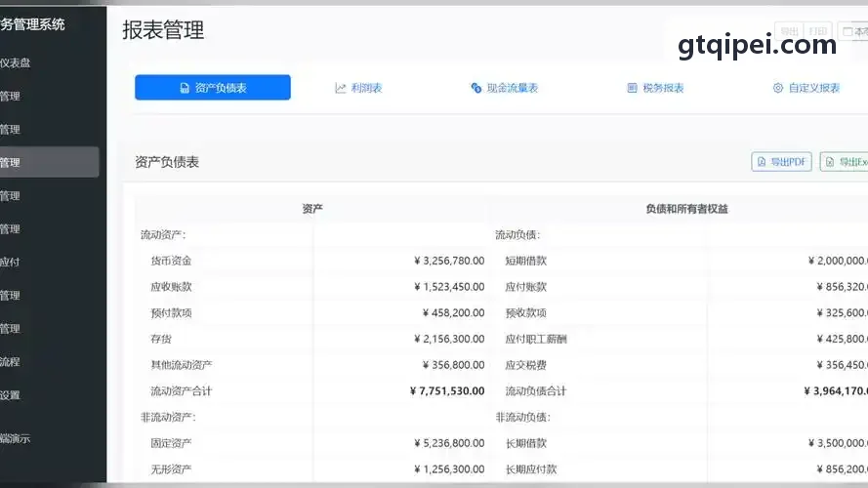The width and height of the screenshot is (868, 488).
Task: Select the 应付职工薪酬 row label
Action: point(536,339)
